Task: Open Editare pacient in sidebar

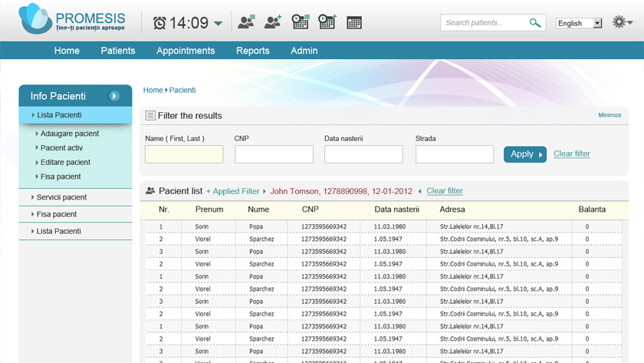Action: coord(65,162)
